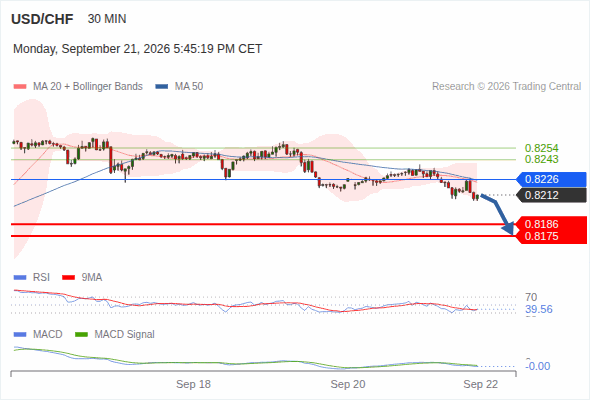Click the RSI legend label

(x=41, y=278)
